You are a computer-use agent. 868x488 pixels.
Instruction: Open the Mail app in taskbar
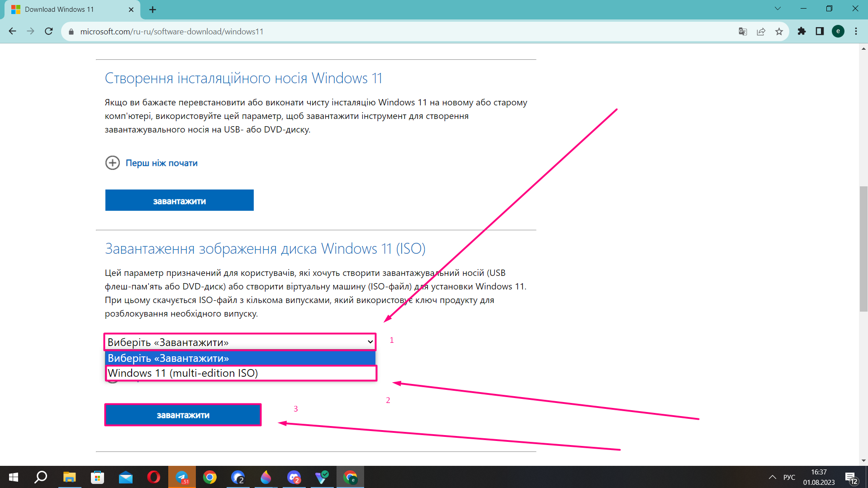[x=126, y=477]
